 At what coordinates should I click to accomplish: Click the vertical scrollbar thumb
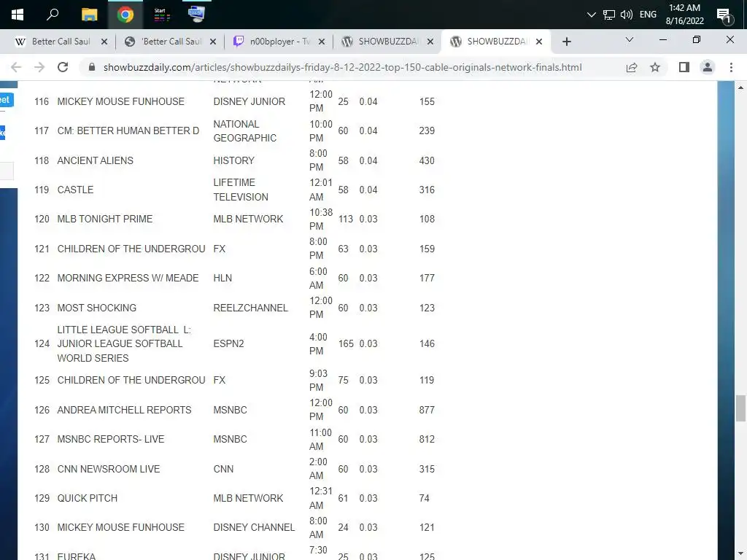click(x=740, y=408)
